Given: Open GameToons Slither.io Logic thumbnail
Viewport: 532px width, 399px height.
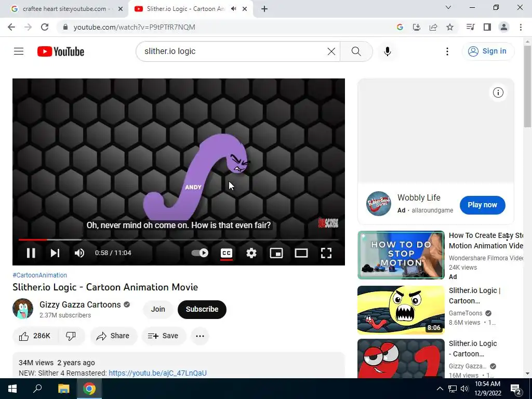Looking at the screenshot, I should pyautogui.click(x=401, y=310).
